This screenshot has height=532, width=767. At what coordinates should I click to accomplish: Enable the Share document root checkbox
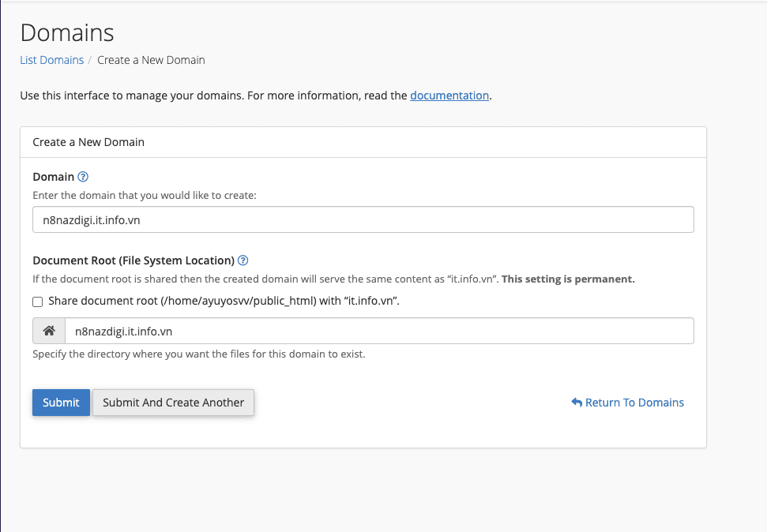[x=38, y=302]
